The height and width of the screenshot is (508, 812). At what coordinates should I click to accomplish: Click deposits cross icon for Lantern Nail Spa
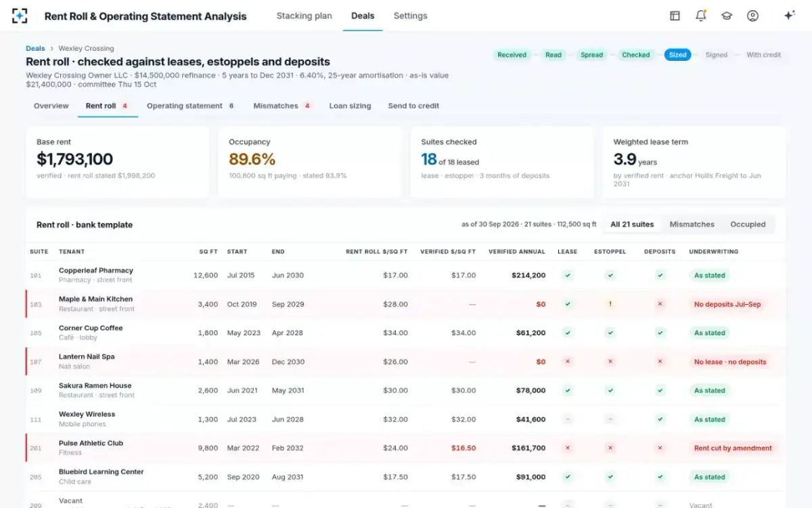(660, 362)
